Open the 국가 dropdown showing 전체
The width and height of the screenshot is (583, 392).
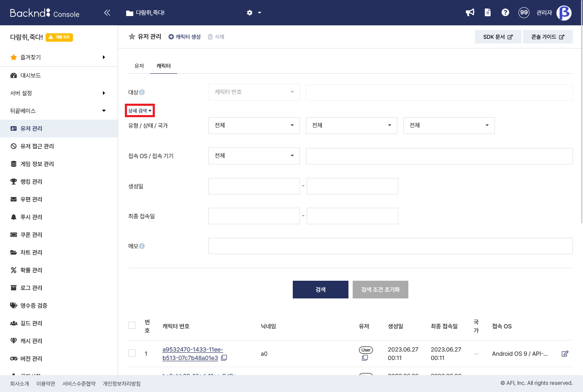449,126
